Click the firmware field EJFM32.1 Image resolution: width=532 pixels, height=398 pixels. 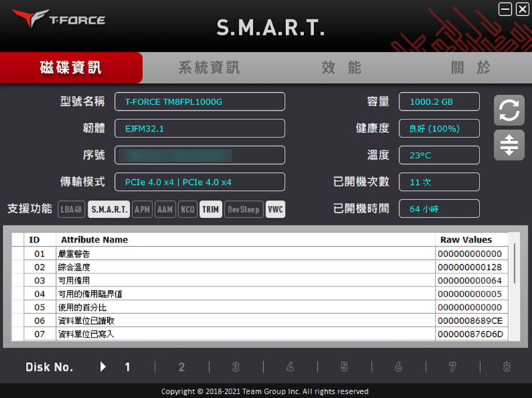(x=200, y=128)
